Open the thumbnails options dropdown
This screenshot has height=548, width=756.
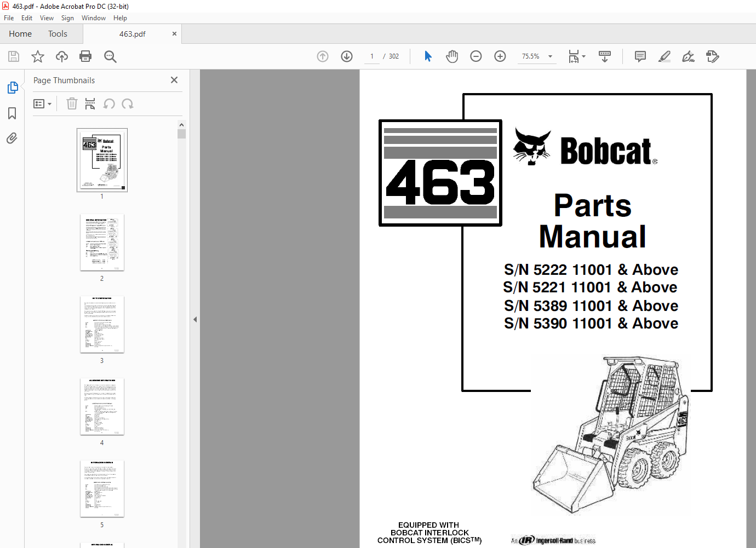point(42,103)
